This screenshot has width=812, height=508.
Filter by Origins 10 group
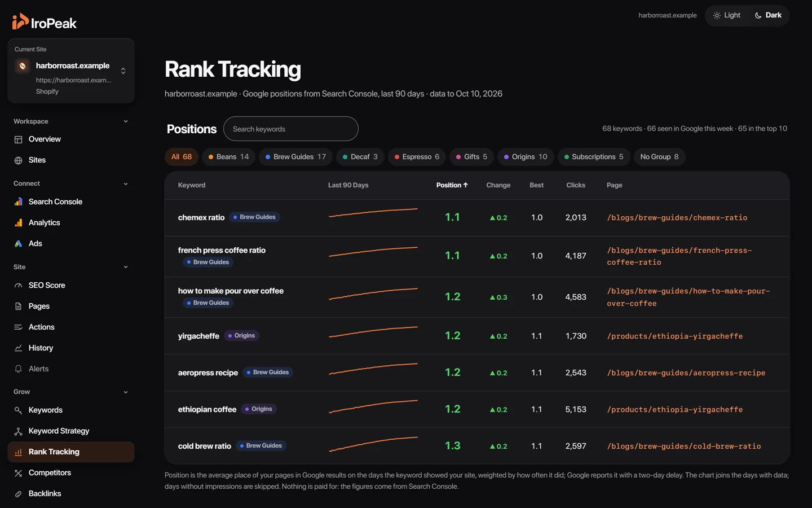click(526, 157)
